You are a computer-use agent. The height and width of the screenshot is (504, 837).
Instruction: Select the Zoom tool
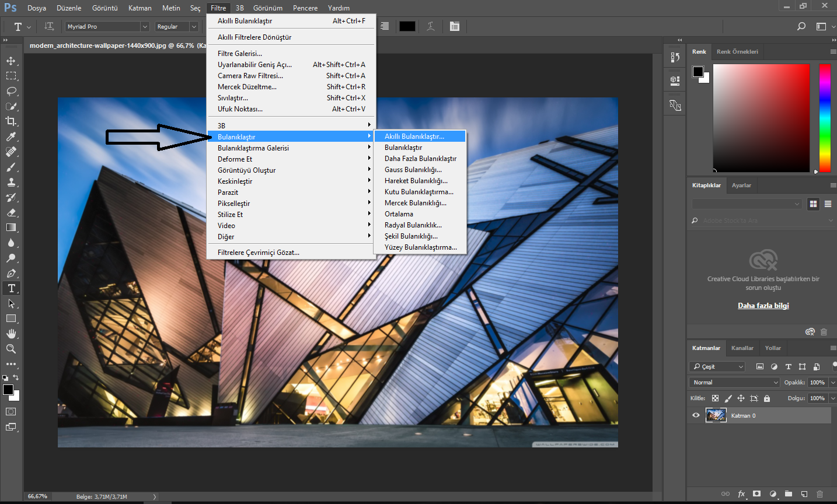pyautogui.click(x=11, y=349)
